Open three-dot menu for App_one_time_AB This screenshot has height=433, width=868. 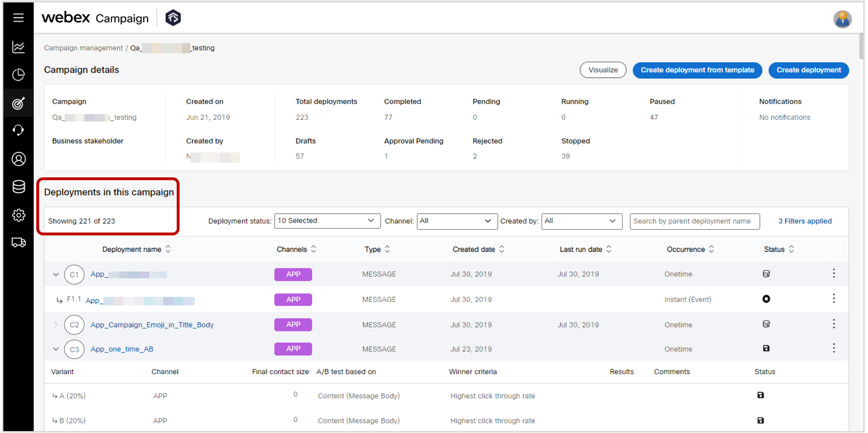coord(834,348)
